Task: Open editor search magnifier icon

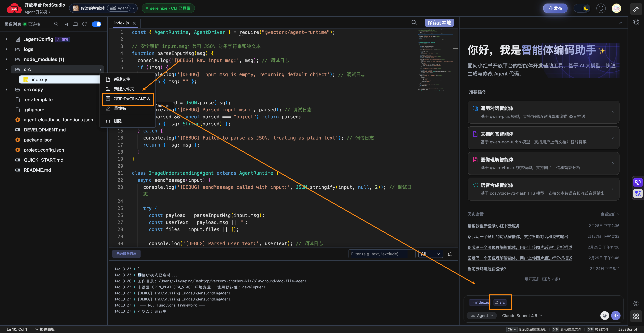Action: [x=414, y=23]
